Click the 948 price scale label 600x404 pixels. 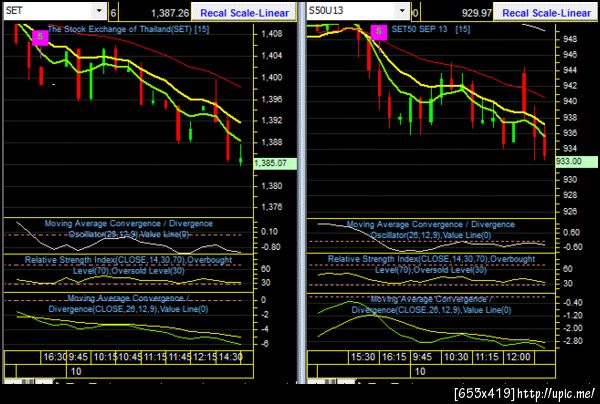coord(570,39)
